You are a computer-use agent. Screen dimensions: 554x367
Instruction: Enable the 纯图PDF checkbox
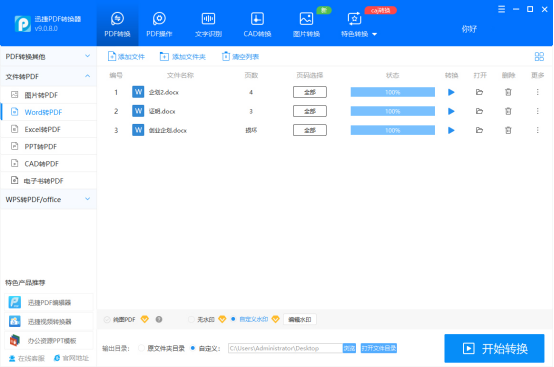[x=107, y=320]
